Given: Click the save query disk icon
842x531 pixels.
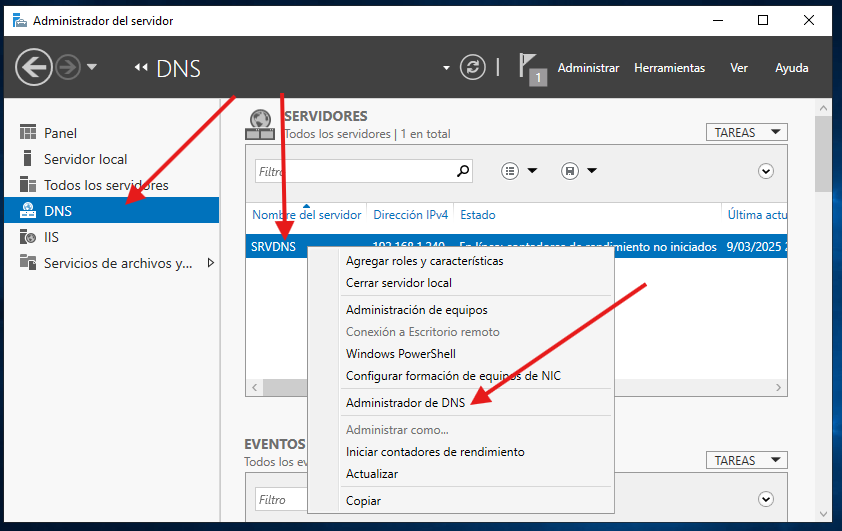Looking at the screenshot, I should tap(570, 171).
